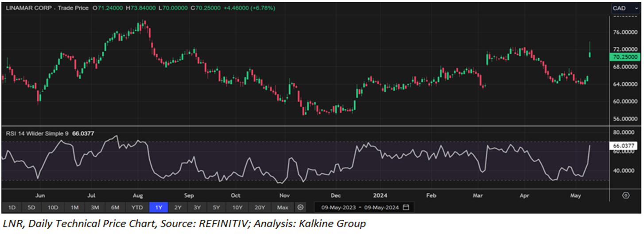Click the Mar month label on time axis

478,195
